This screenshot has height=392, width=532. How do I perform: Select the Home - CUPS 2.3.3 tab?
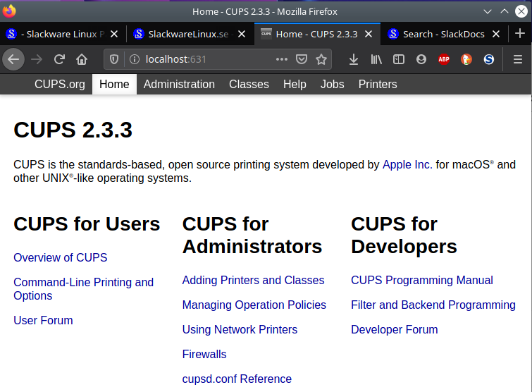[x=317, y=34]
